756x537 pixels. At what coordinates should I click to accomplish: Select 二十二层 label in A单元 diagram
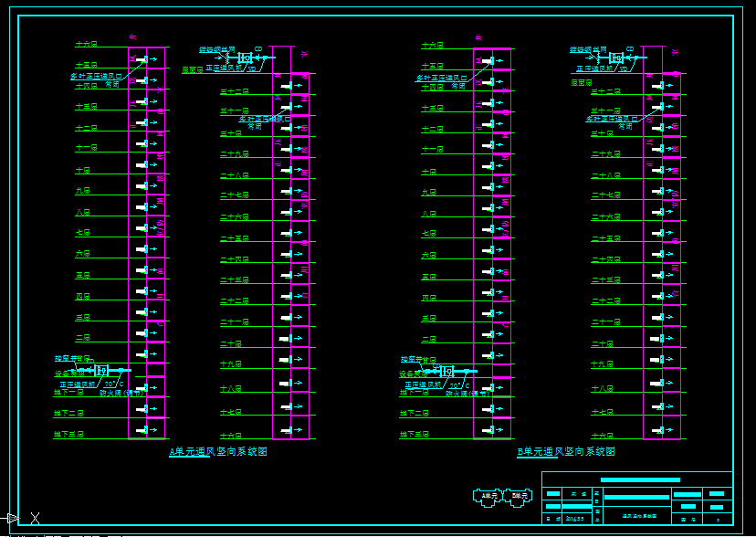click(x=235, y=300)
